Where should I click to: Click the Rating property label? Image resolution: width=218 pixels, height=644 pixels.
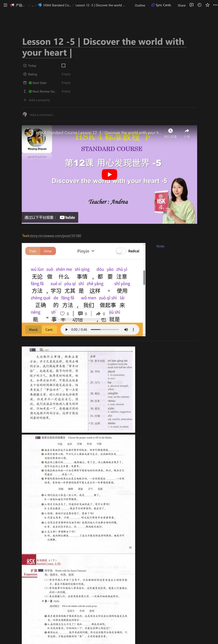[32, 74]
